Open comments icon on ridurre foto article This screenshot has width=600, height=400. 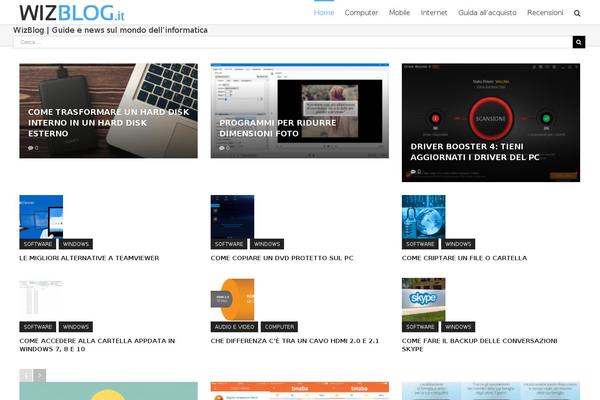tap(222, 148)
